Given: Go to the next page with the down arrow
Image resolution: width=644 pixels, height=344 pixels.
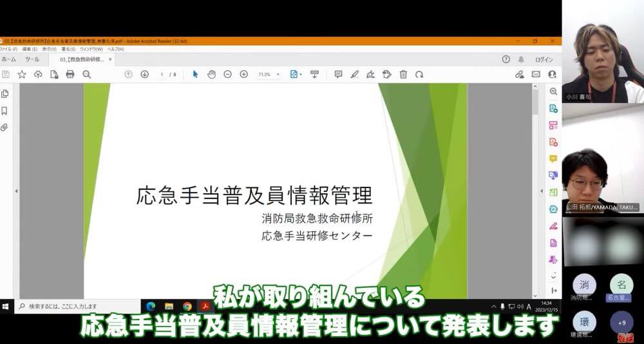Looking at the screenshot, I should tap(144, 74).
